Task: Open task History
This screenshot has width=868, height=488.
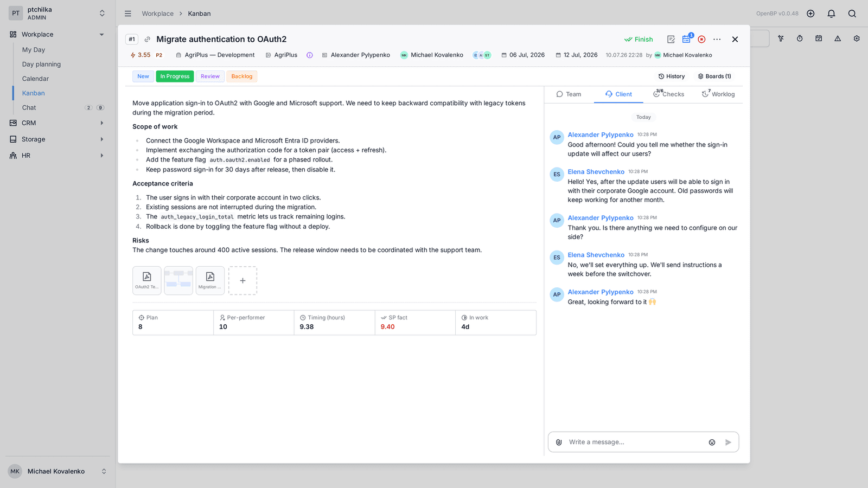Action: (x=672, y=76)
